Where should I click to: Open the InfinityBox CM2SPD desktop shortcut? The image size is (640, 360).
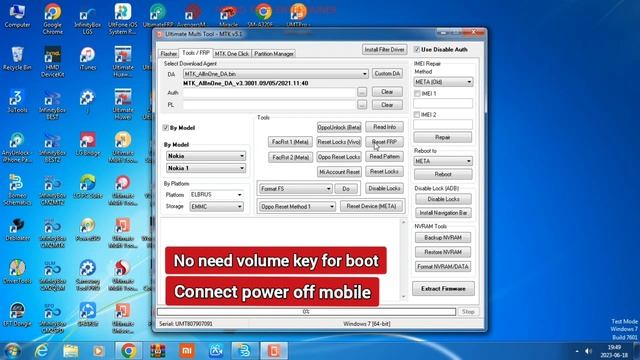tap(53, 318)
